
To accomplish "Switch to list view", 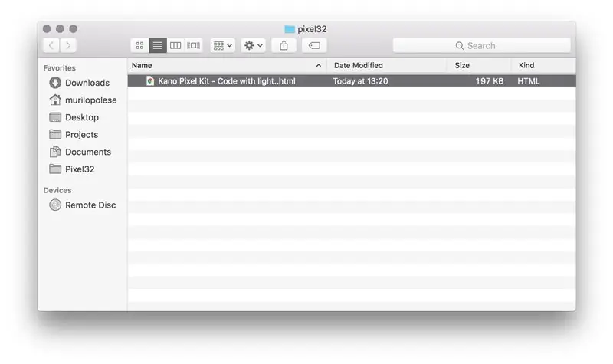I will click(x=158, y=45).
